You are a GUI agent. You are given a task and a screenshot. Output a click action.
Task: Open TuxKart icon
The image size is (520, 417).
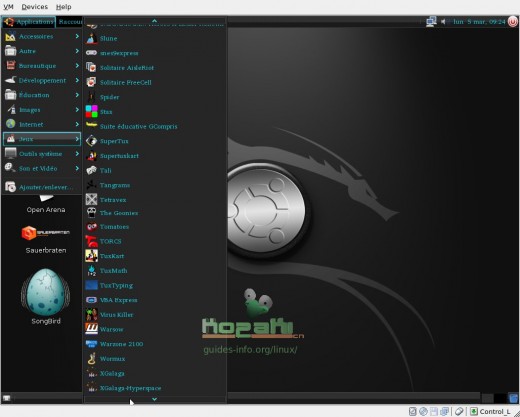pos(91,256)
